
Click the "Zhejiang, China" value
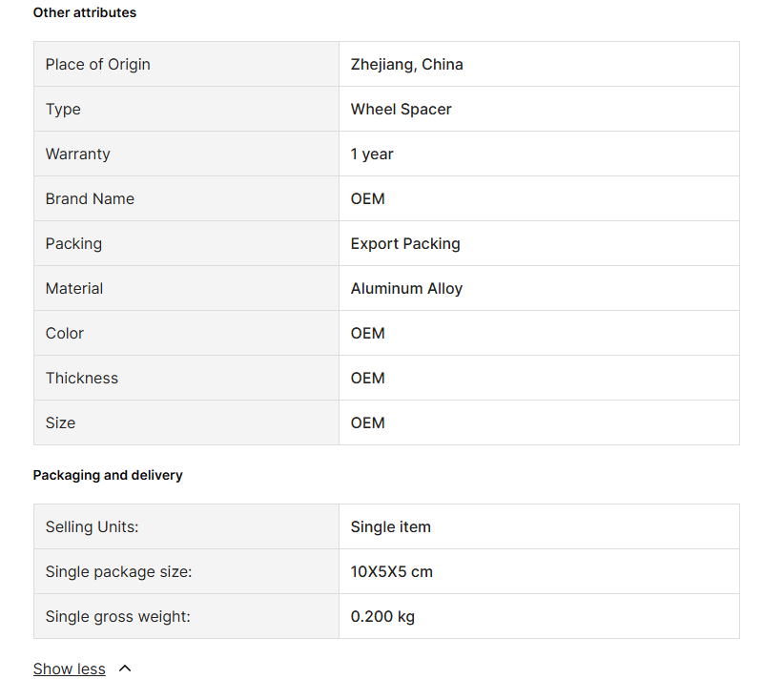pyautogui.click(x=407, y=65)
